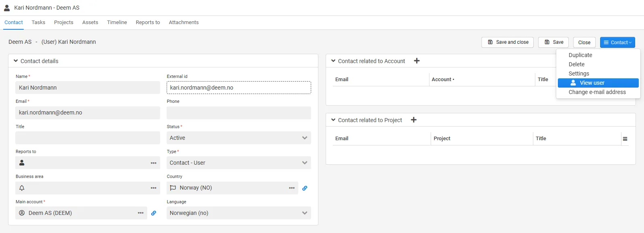This screenshot has width=644, height=233.
Task: Choose Change e-mail address menu option
Action: [x=598, y=92]
